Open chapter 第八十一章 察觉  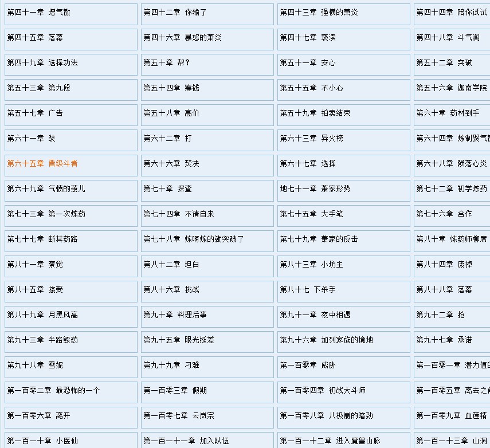click(35, 265)
